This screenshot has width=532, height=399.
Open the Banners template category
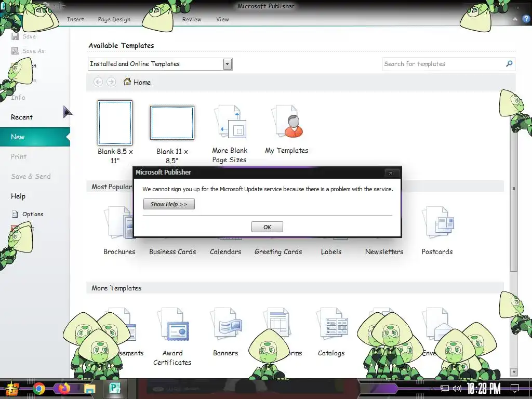225,332
